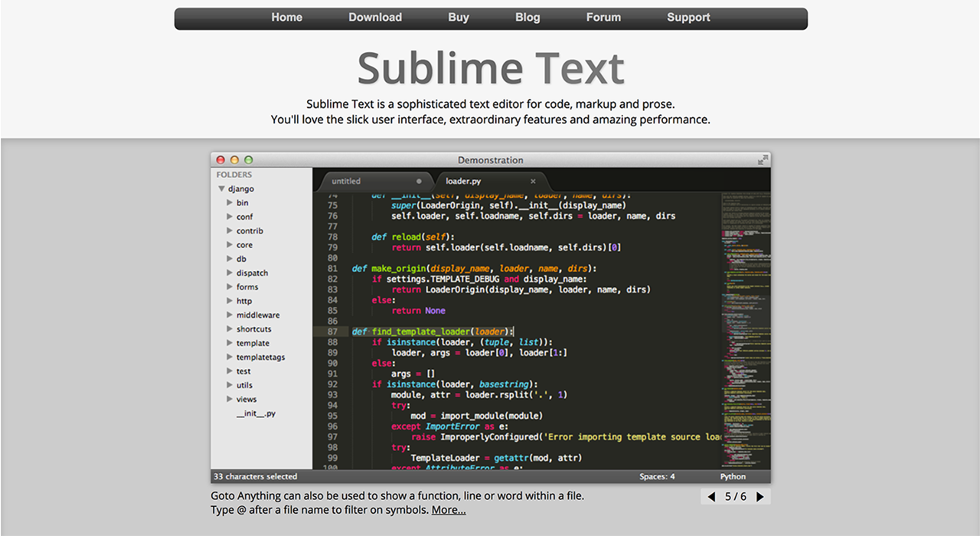The width and height of the screenshot is (980, 536).
Task: Go to the Download page
Action: click(x=375, y=18)
